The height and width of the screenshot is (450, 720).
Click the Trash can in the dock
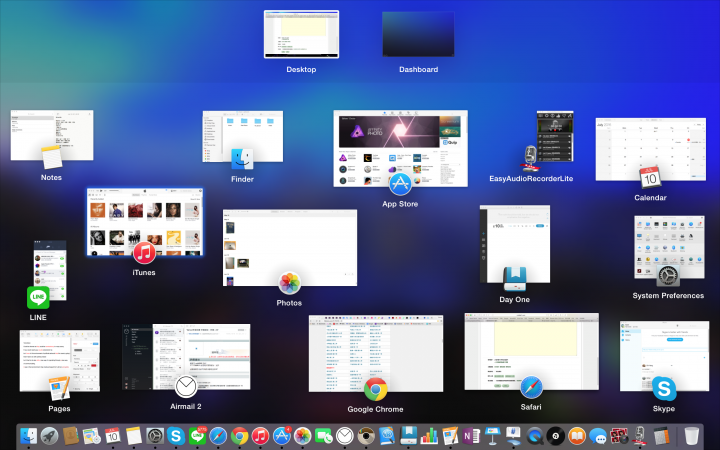(x=691, y=436)
